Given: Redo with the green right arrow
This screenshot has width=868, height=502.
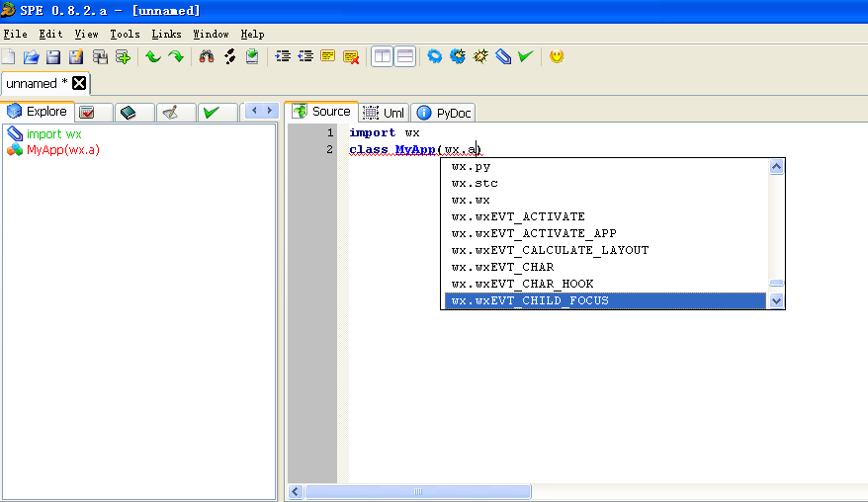Looking at the screenshot, I should coord(176,56).
